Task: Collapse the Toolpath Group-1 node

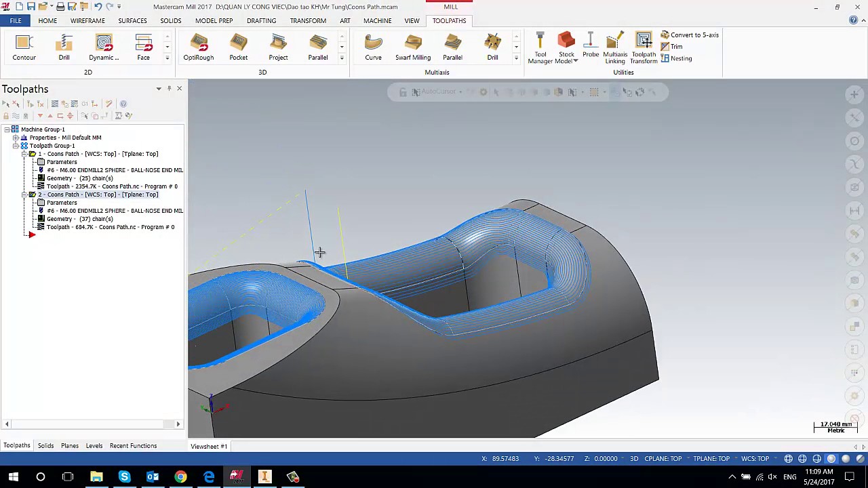Action: [15, 146]
